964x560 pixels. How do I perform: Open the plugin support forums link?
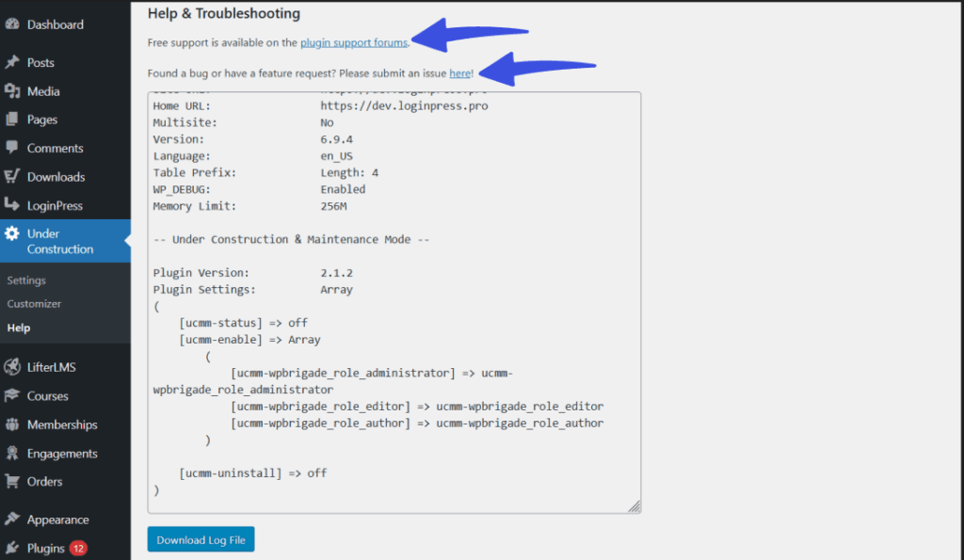click(x=354, y=42)
